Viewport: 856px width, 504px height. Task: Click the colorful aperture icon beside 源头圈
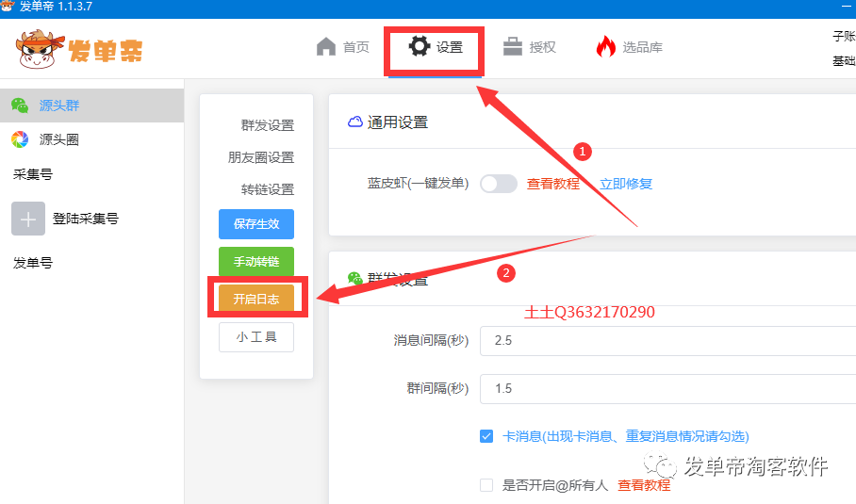20,139
